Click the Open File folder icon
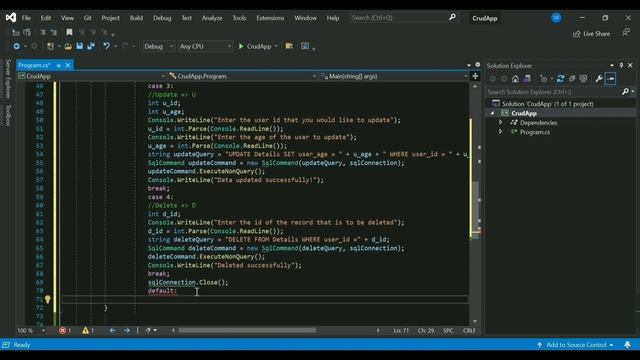This screenshot has width=640, height=360. click(x=68, y=46)
